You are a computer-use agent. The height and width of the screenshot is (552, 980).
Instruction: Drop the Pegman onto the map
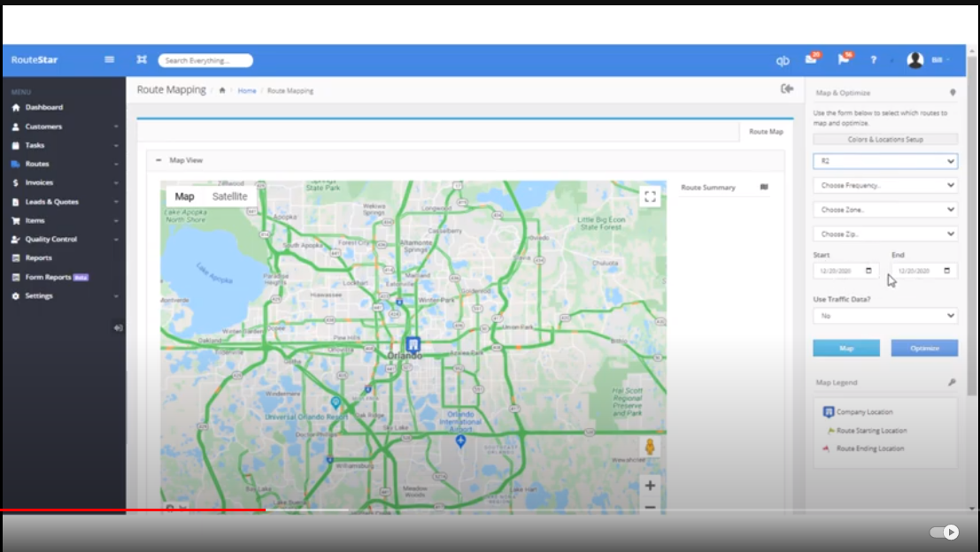650,448
